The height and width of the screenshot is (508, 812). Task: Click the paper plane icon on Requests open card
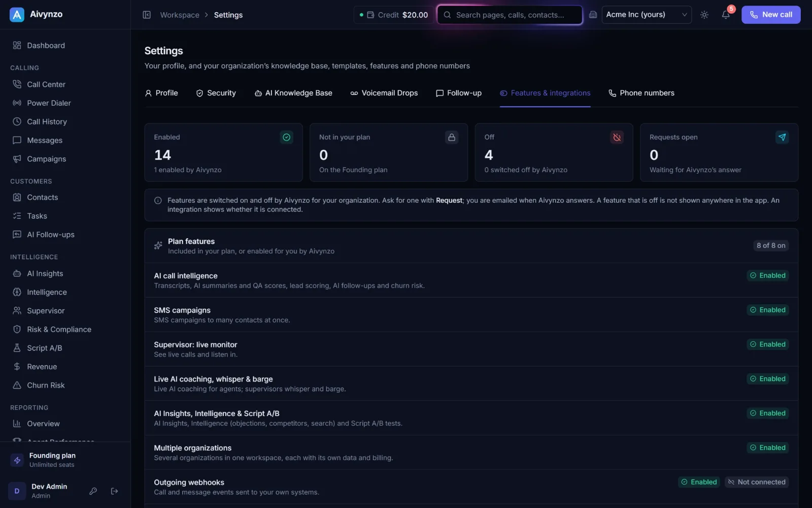pyautogui.click(x=782, y=137)
